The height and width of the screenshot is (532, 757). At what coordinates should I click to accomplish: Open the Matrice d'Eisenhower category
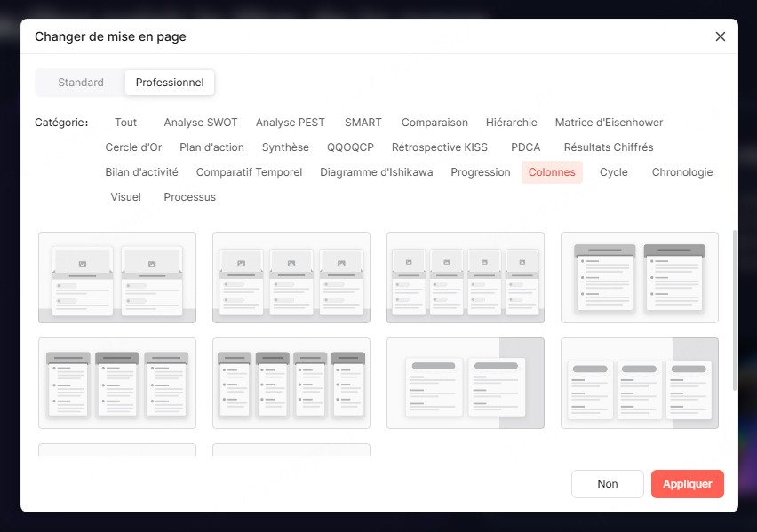(609, 123)
